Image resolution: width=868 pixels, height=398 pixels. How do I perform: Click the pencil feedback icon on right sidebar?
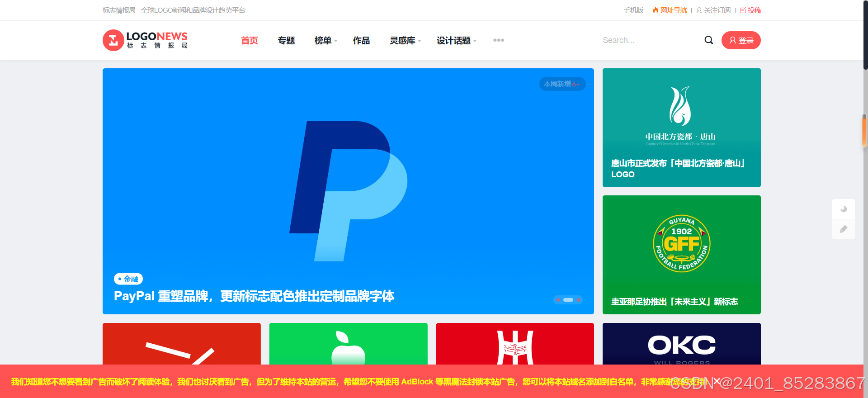843,229
